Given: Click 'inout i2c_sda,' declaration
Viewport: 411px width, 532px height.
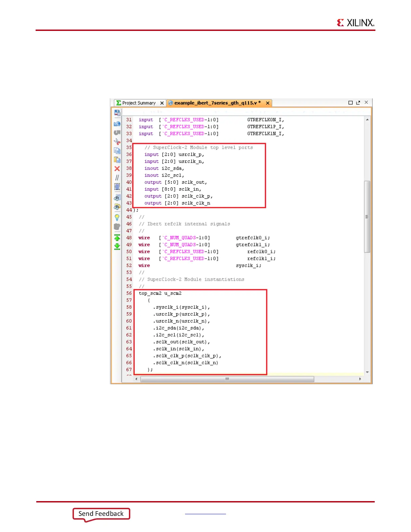Looking at the screenshot, I should [164, 168].
